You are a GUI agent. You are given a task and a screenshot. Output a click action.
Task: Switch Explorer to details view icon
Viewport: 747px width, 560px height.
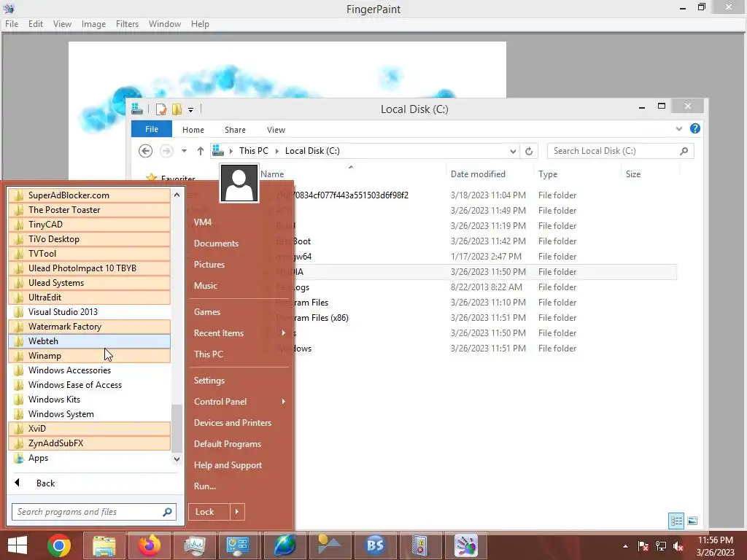point(676,521)
